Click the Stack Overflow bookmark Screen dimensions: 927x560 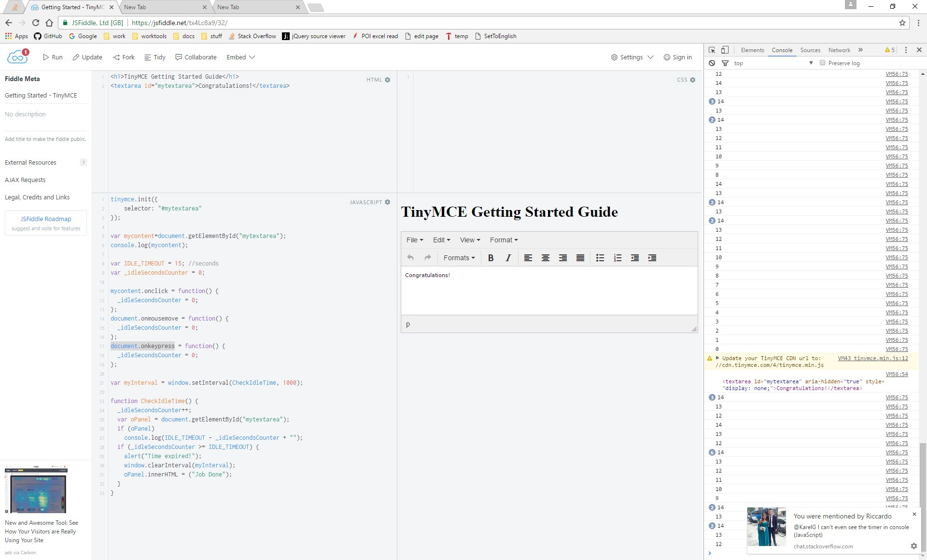click(x=252, y=36)
